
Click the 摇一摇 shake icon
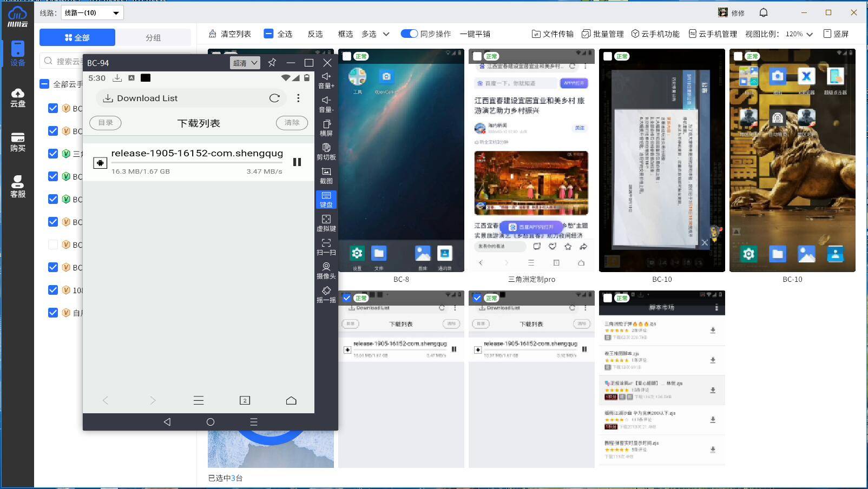tap(326, 294)
